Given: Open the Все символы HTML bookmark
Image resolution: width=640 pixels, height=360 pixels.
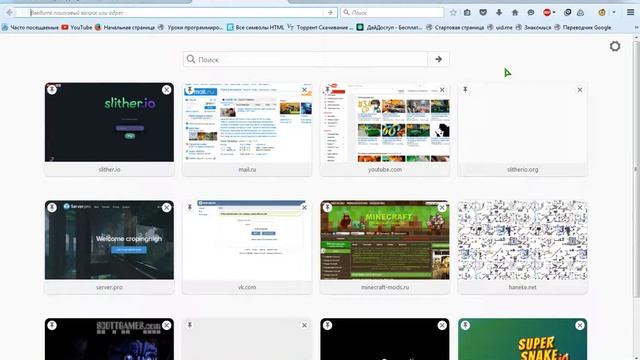Looking at the screenshot, I should [256, 27].
